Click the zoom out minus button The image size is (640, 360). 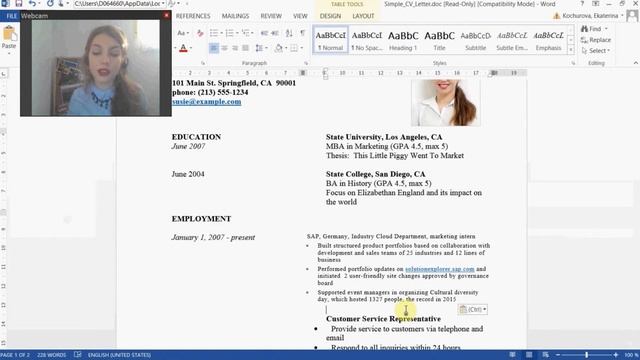point(558,355)
